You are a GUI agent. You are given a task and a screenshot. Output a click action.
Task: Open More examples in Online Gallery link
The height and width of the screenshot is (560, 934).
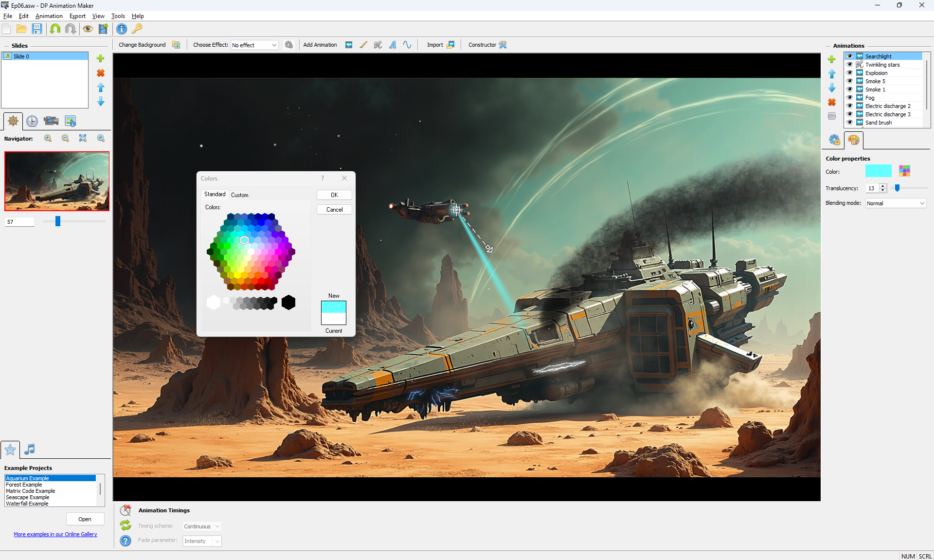click(55, 534)
